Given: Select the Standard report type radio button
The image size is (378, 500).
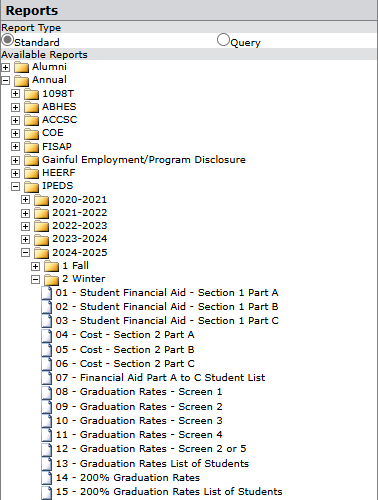Looking at the screenshot, I should point(7,40).
